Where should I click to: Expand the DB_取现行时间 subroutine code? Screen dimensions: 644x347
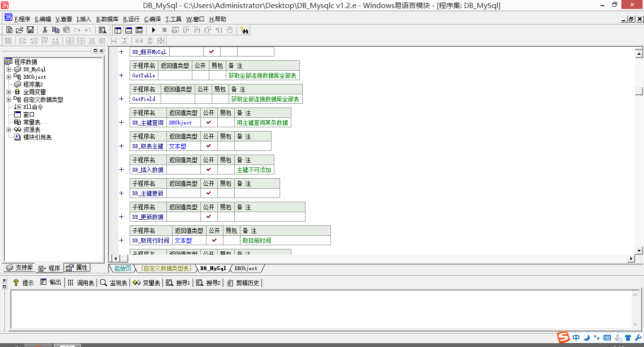(121, 240)
